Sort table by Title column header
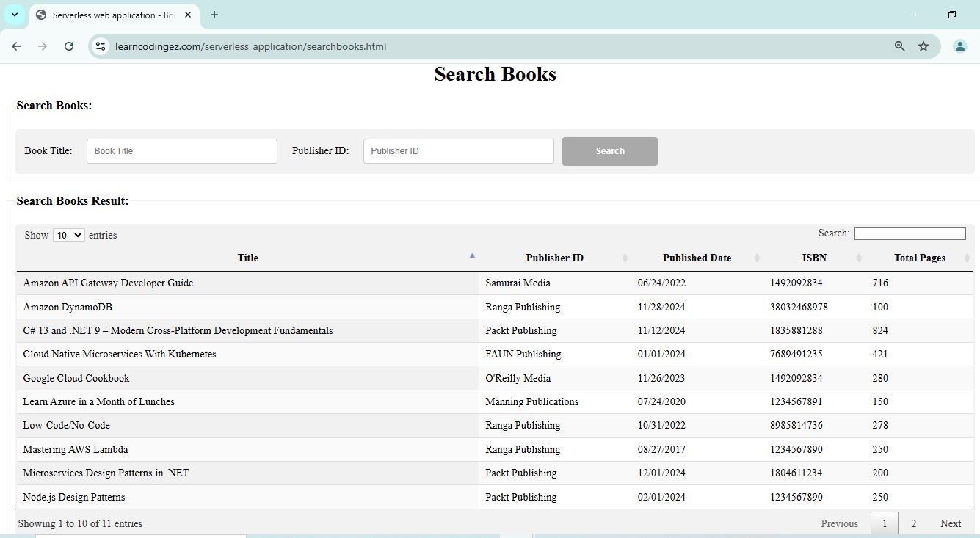 coord(248,258)
